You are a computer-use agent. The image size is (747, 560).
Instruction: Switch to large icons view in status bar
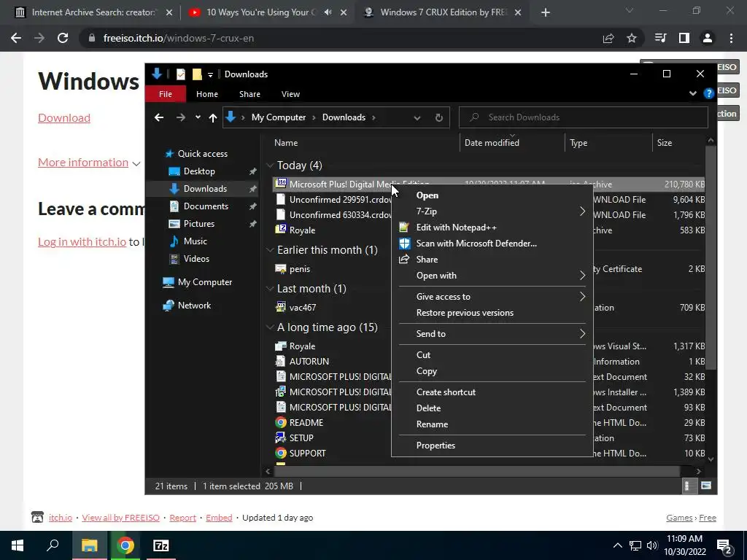[x=706, y=486]
